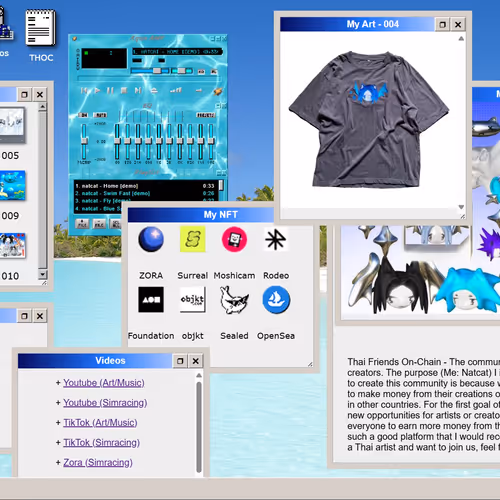Click the scroll down arrow in My Art - 004
Screen dimensions: 500x500
point(461,207)
